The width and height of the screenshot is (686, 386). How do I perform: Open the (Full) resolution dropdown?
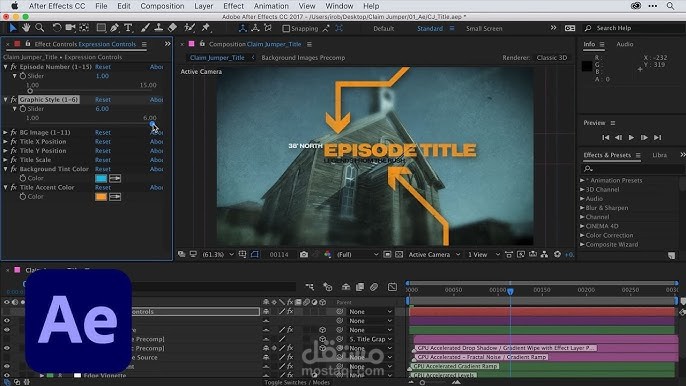(x=357, y=254)
